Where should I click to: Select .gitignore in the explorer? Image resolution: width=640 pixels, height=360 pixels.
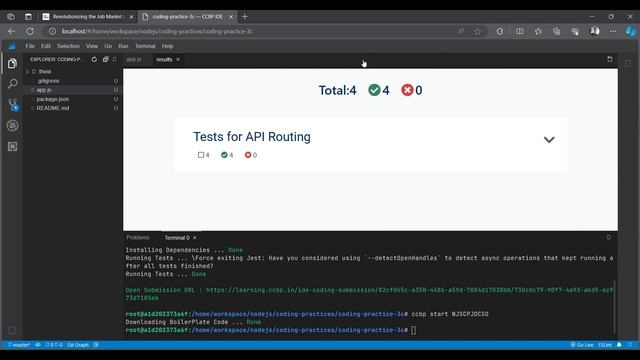(x=48, y=81)
